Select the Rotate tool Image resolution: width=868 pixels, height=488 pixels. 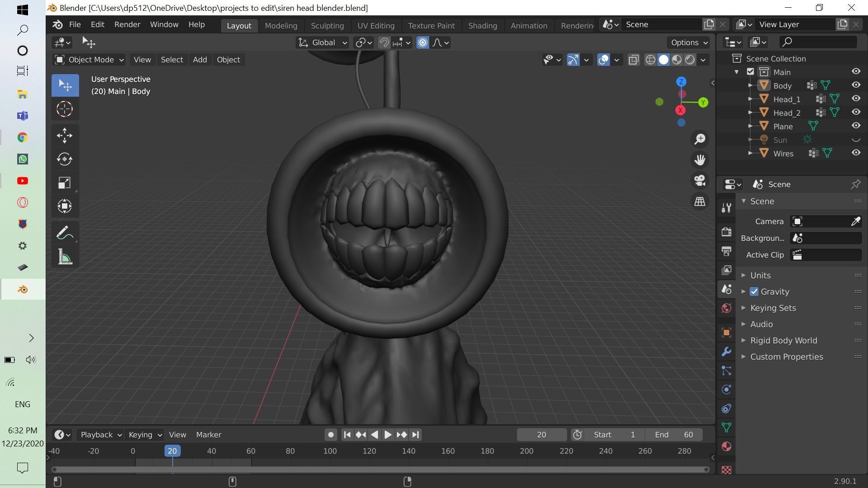(x=65, y=159)
